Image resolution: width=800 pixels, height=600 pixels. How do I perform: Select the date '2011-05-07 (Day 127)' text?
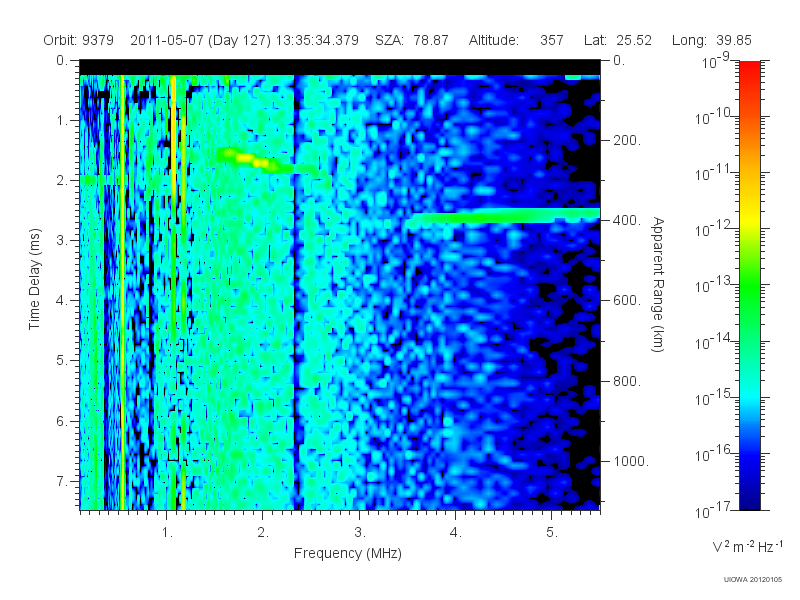201,40
